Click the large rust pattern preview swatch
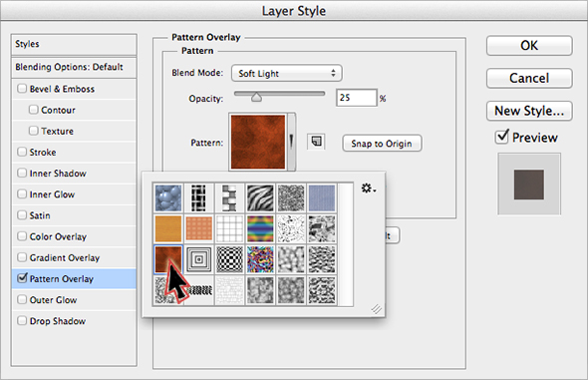Viewport: 588px width, 380px height. pos(258,142)
